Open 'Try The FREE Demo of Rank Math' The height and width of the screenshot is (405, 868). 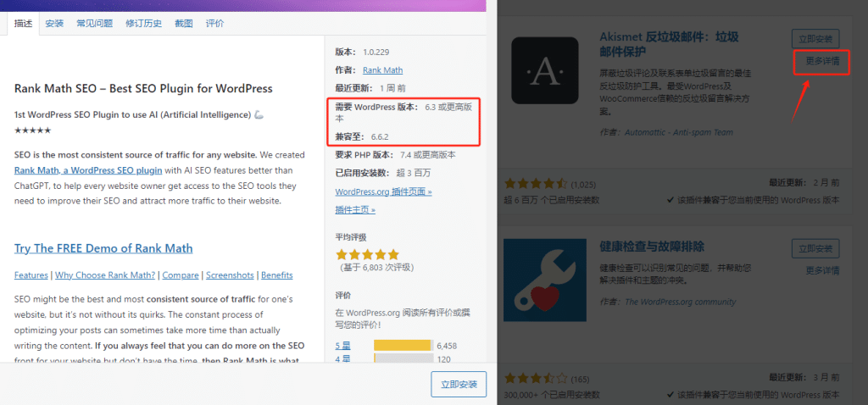pyautogui.click(x=103, y=248)
